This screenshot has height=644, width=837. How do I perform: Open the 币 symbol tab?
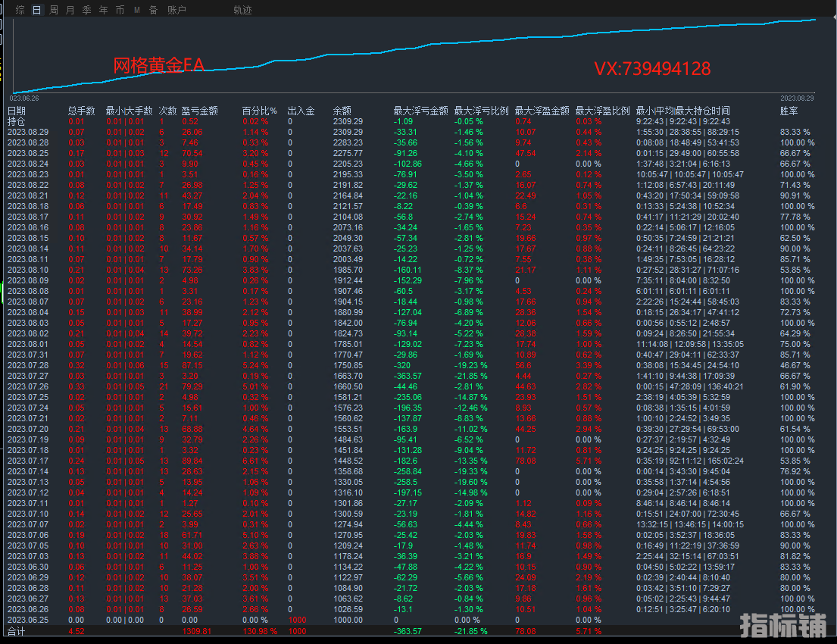point(120,10)
